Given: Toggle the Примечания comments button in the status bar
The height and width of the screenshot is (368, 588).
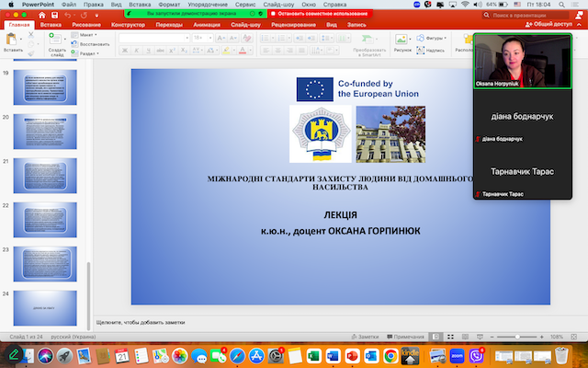Looking at the screenshot, I should (x=405, y=337).
